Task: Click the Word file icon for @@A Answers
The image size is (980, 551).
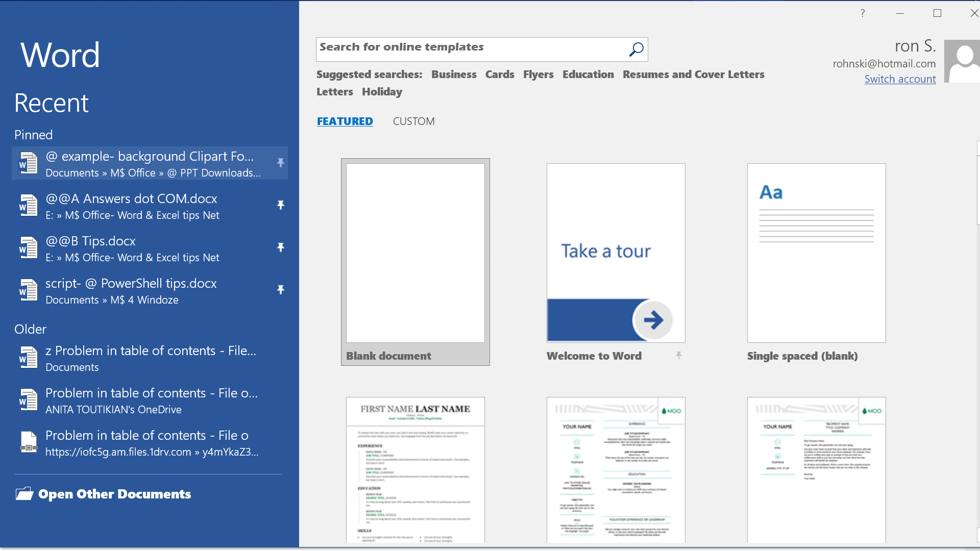Action: click(x=28, y=205)
